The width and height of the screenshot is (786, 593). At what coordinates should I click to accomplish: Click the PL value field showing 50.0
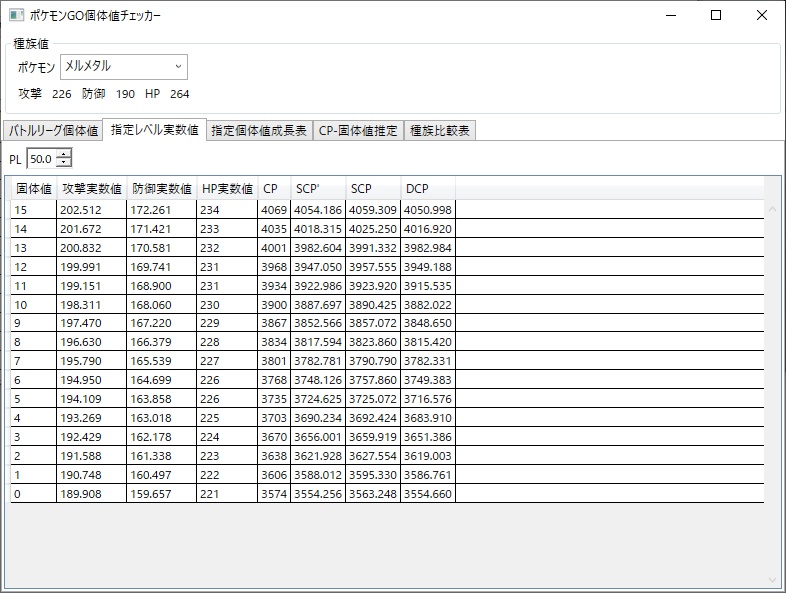(x=42, y=159)
